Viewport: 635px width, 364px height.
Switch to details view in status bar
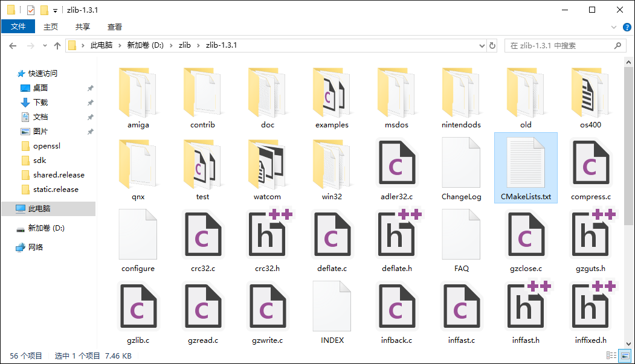[x=611, y=356]
